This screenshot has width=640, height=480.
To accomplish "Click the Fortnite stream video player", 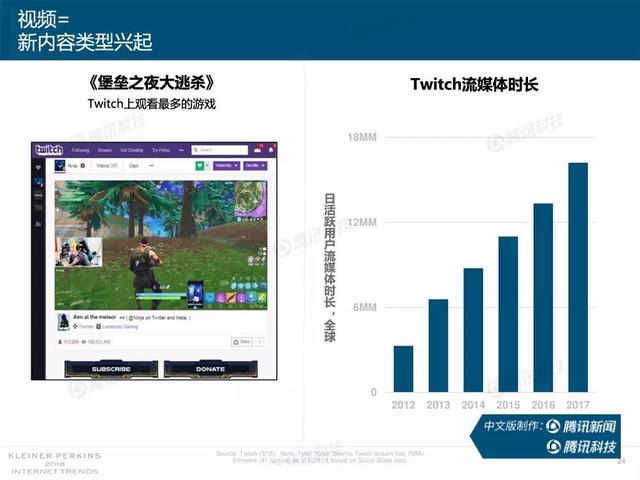I will click(x=161, y=245).
